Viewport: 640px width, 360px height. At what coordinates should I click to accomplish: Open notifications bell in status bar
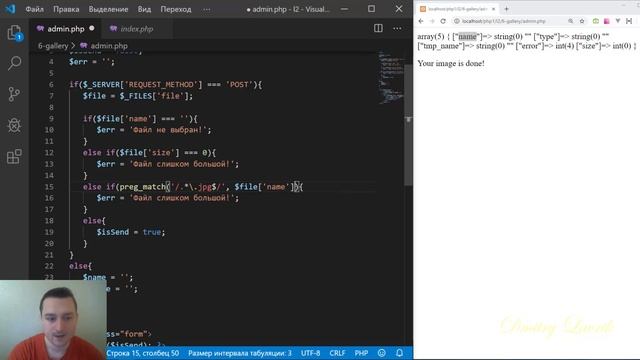tap(400, 353)
